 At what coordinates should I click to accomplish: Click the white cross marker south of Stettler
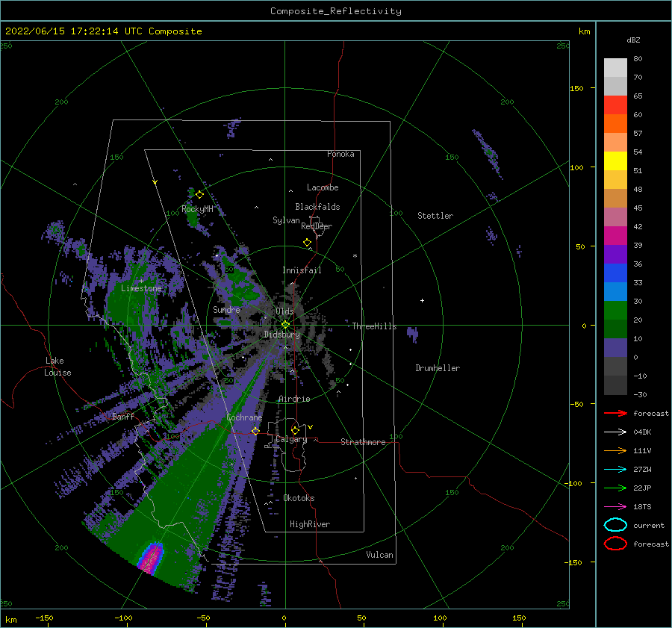422,300
